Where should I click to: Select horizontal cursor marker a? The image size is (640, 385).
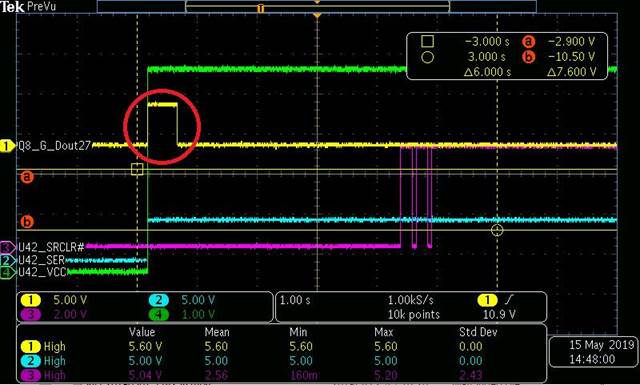click(x=27, y=177)
